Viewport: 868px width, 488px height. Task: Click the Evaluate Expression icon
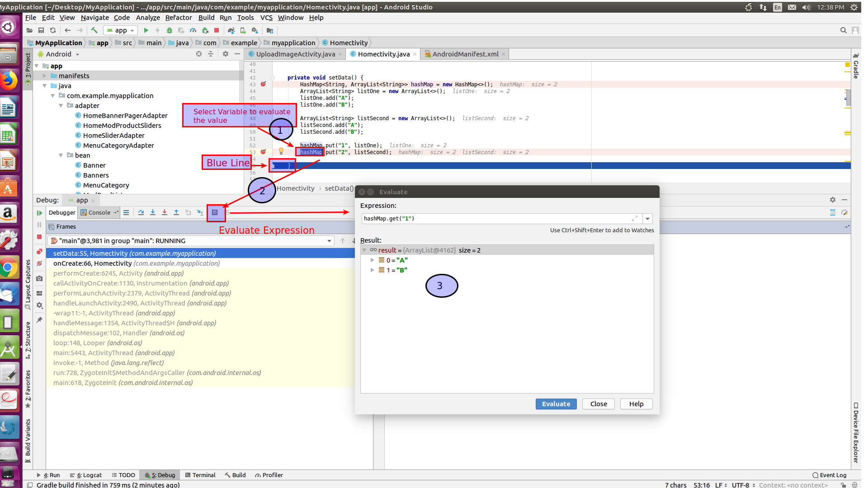[215, 213]
